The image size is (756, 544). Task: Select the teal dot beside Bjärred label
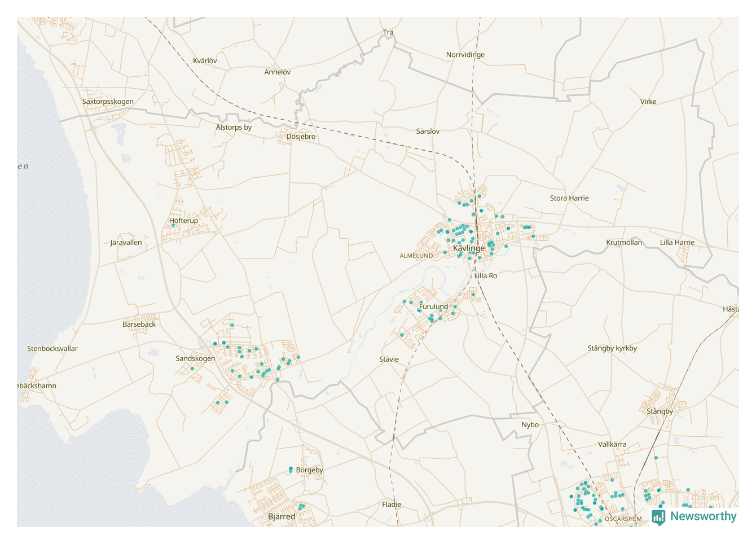pos(301,507)
